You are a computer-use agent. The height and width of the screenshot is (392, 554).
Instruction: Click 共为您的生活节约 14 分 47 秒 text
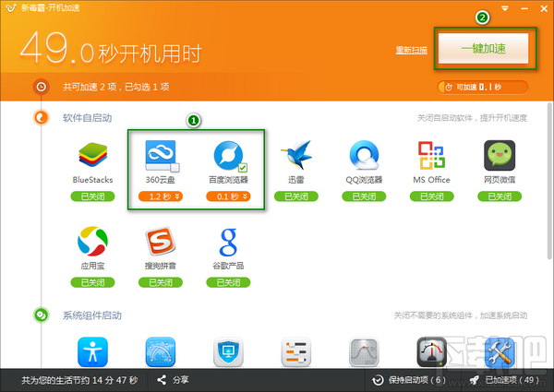(x=79, y=380)
